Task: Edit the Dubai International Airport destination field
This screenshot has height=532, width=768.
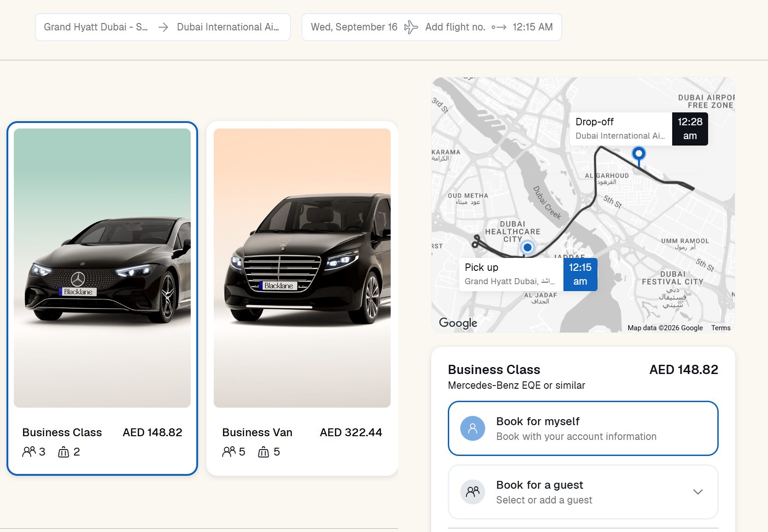Action: pos(228,27)
